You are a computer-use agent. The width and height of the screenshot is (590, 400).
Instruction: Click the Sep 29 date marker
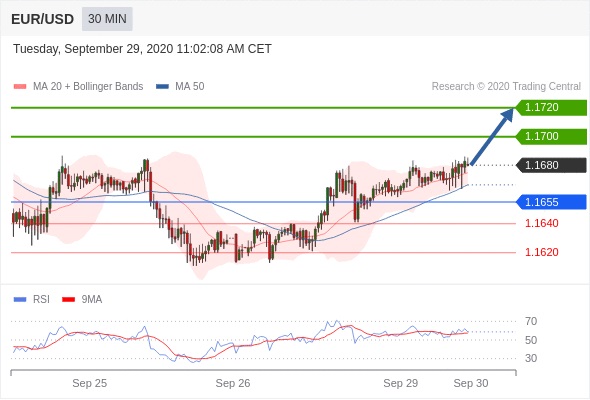coord(400,383)
